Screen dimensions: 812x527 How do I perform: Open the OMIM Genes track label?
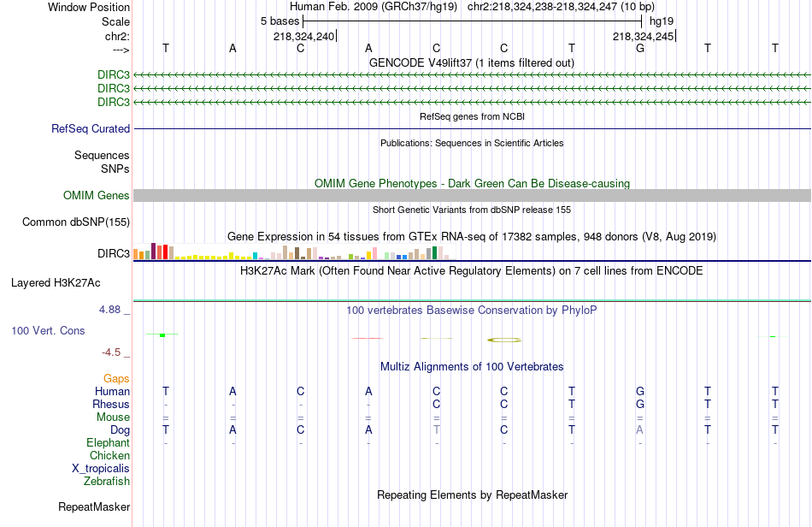coord(97,195)
